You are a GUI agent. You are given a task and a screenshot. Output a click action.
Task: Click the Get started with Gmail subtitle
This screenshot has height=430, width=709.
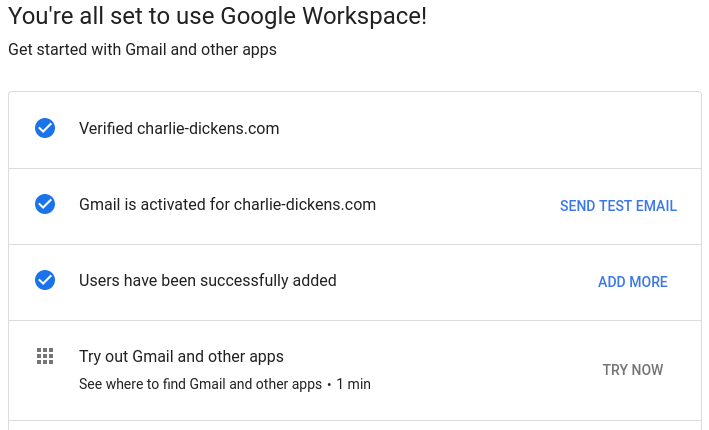click(x=142, y=49)
